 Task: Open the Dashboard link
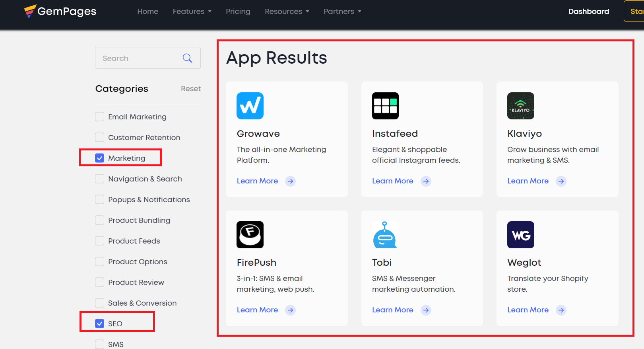(589, 12)
